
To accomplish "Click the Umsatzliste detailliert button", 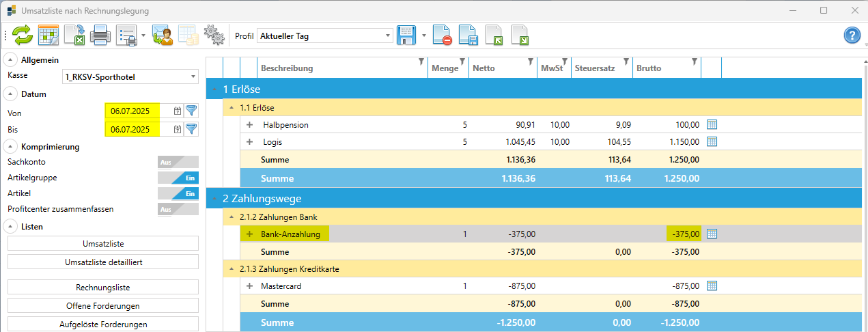I will tap(103, 262).
